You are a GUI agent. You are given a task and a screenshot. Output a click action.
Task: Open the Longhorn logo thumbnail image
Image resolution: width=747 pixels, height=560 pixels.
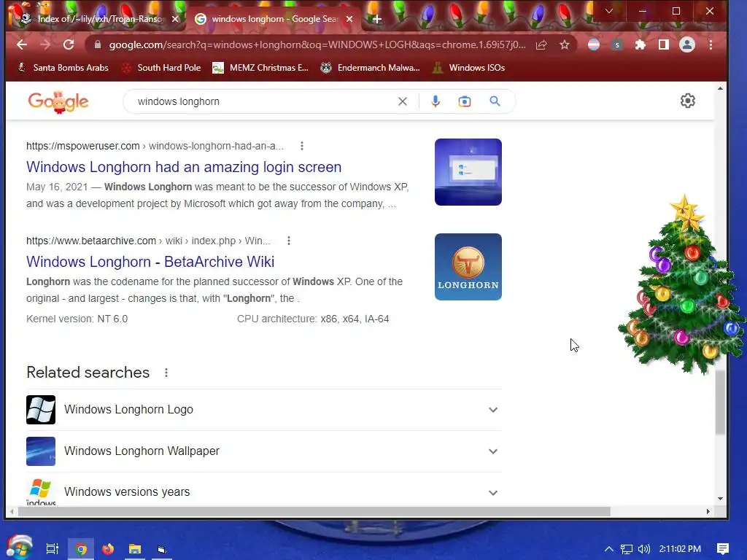coord(468,267)
